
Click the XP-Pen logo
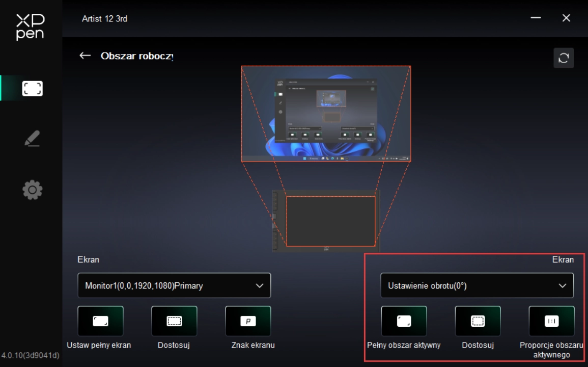click(x=31, y=27)
